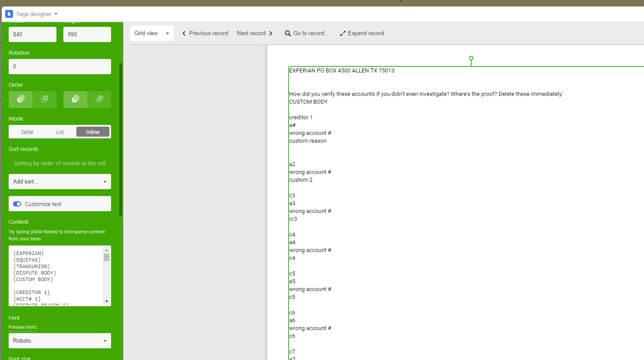
Task: Click the Expand record arrows icon
Action: [343, 33]
